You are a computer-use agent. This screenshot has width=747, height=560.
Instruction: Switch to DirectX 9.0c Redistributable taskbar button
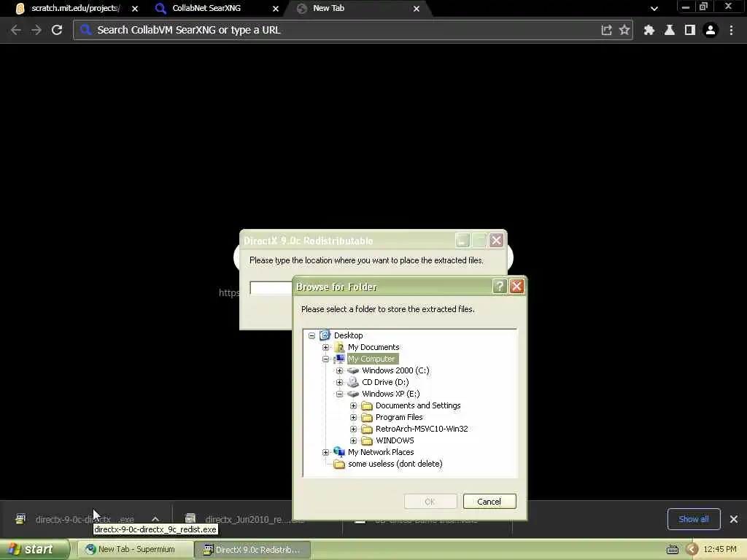(x=253, y=550)
